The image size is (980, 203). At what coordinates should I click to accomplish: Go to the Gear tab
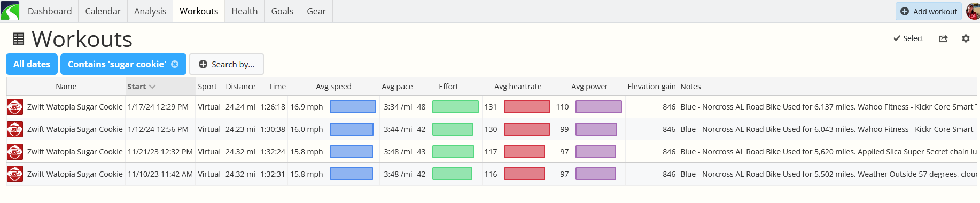tap(316, 11)
